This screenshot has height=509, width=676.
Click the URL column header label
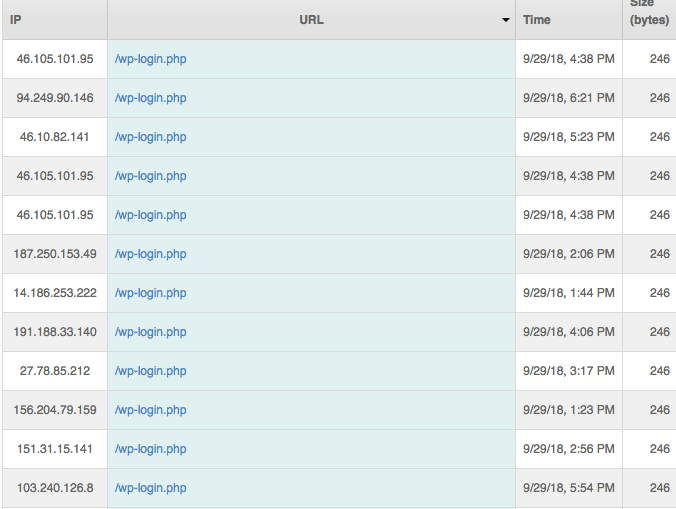(311, 20)
